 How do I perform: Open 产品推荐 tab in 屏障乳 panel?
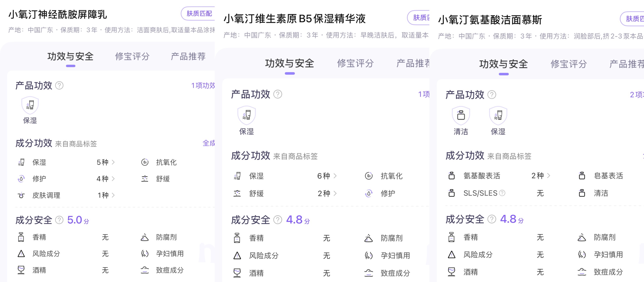(188, 57)
